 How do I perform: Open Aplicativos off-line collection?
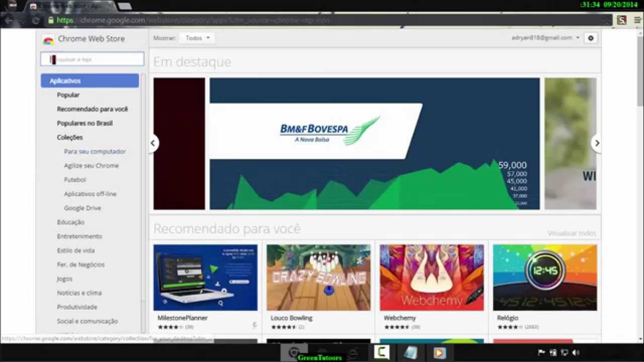click(90, 194)
